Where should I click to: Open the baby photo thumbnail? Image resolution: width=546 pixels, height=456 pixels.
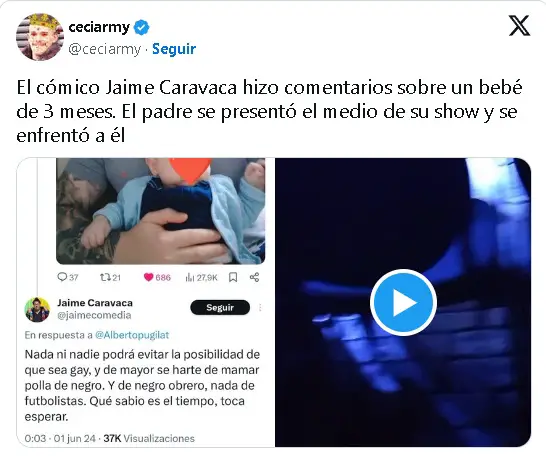[161, 211]
